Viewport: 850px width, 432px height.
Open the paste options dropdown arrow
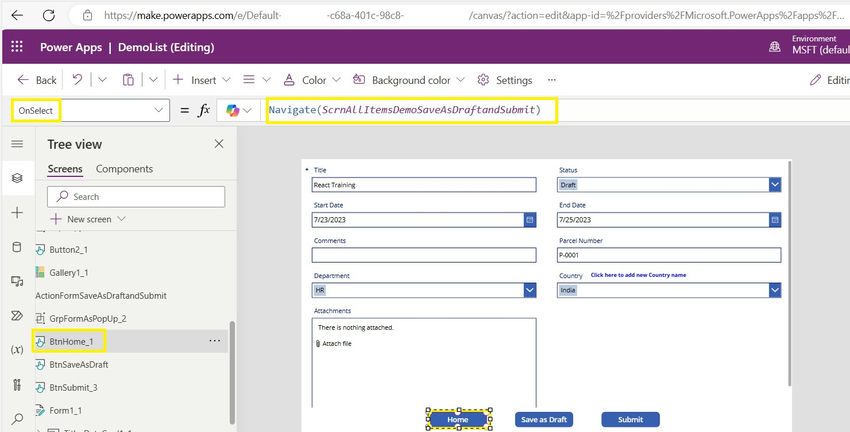pos(153,80)
